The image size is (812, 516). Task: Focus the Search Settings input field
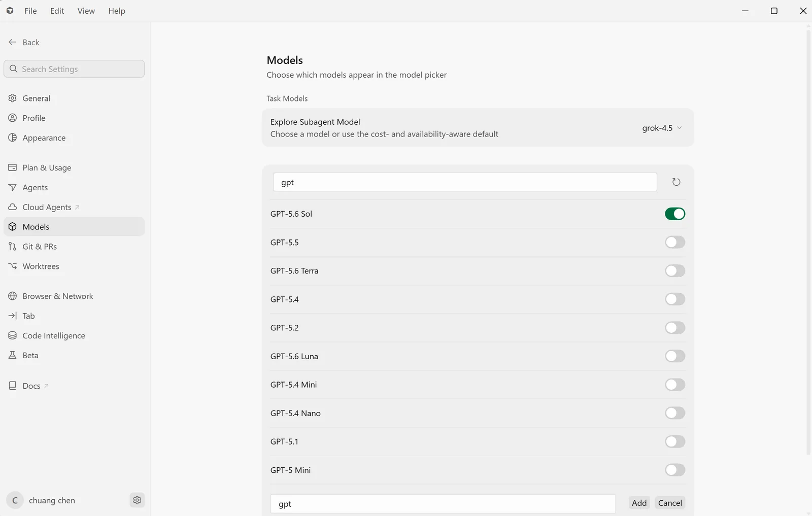(x=74, y=69)
